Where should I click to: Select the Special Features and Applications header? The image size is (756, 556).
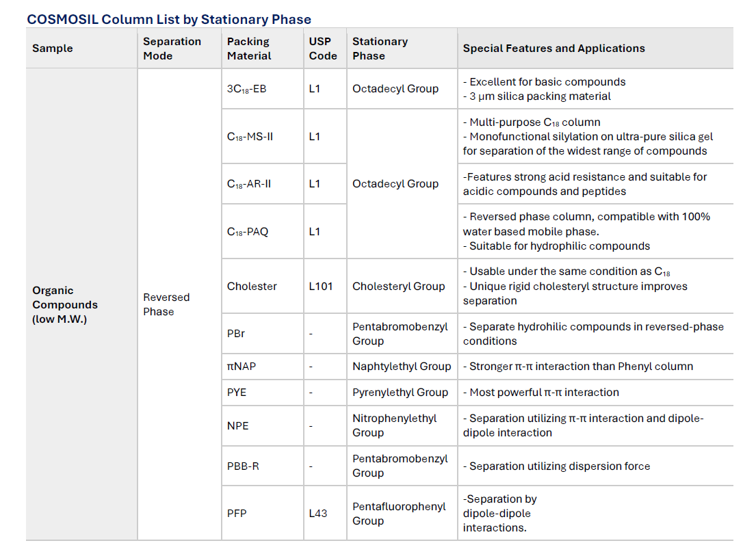pos(553,49)
